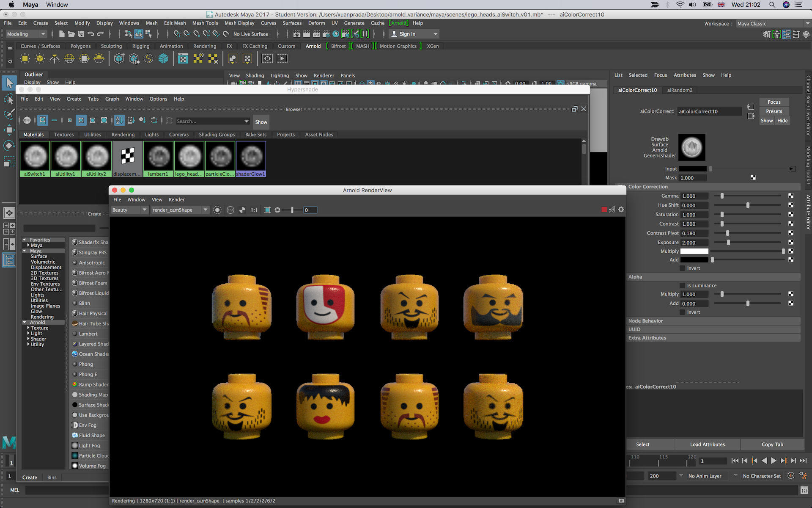Image resolution: width=812 pixels, height=508 pixels.
Task: Create an Arnold skydome light from shelf
Action: pos(69,59)
